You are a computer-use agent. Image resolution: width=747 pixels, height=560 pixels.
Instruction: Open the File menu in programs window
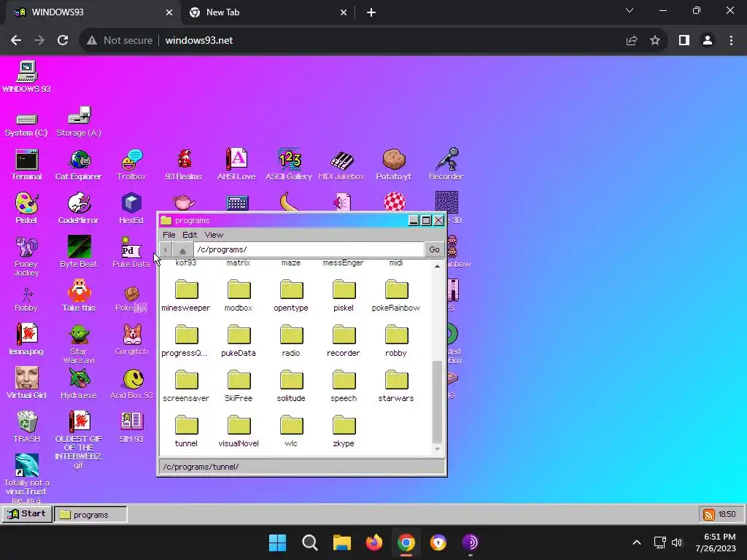pyautogui.click(x=169, y=235)
